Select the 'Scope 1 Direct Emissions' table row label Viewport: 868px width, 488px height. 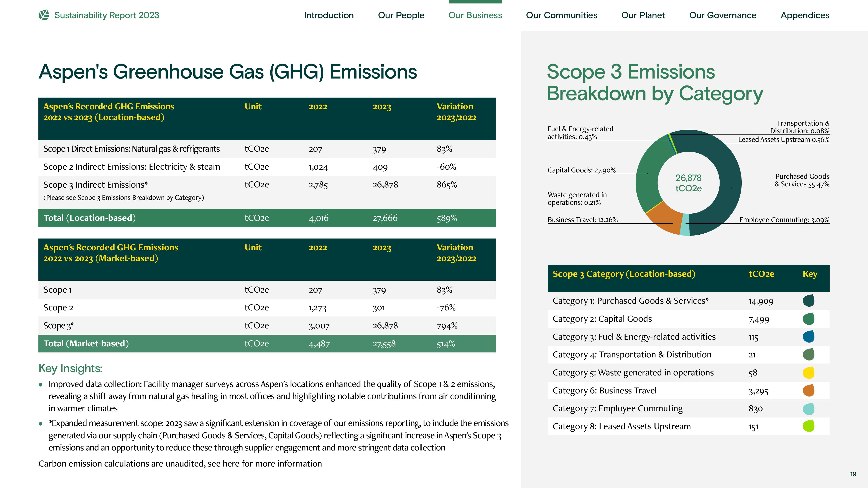pyautogui.click(x=132, y=149)
